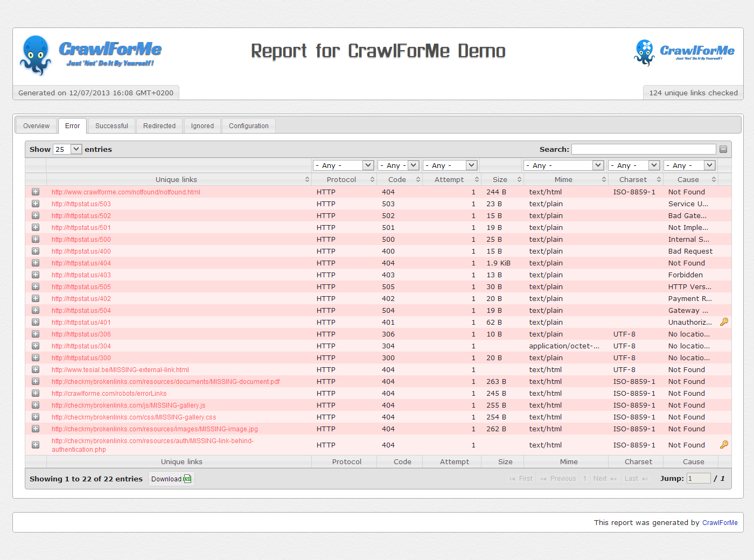754x560 pixels.
Task: Click the Next pagination button
Action: click(605, 479)
